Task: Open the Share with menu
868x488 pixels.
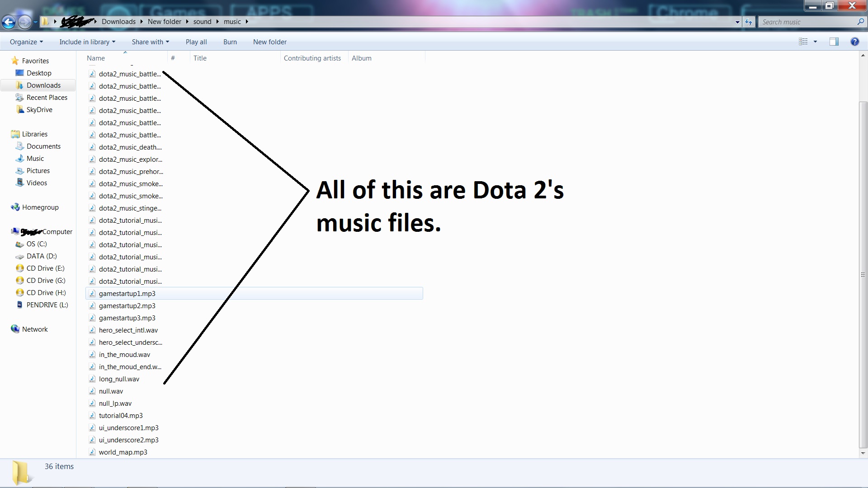Action: [150, 42]
